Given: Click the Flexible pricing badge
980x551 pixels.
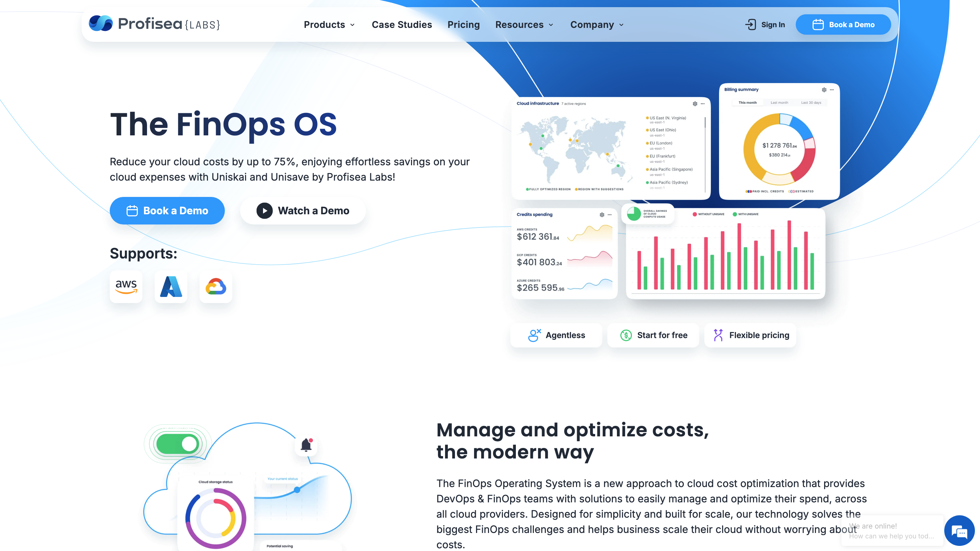Looking at the screenshot, I should coord(750,335).
